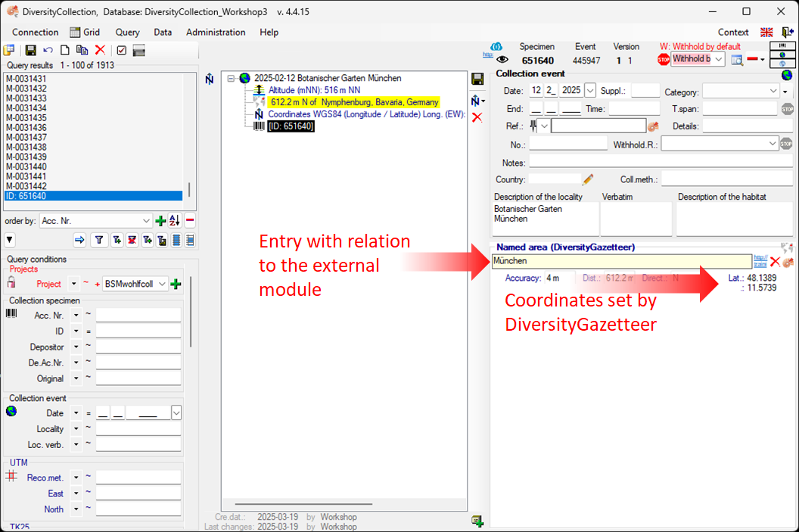This screenshot has height=532, width=799.
Task: Open the Query menu
Action: [127, 32]
